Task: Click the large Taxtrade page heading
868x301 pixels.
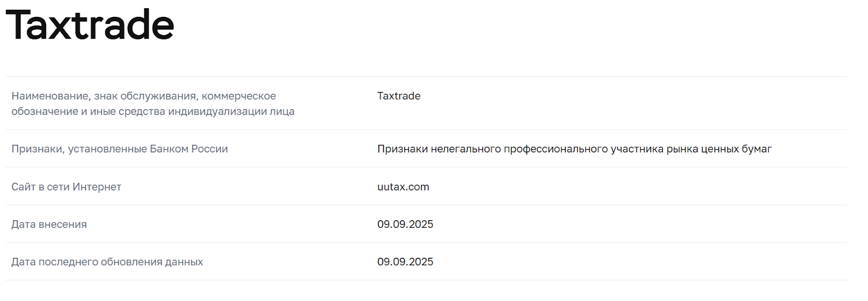Action: tap(90, 25)
